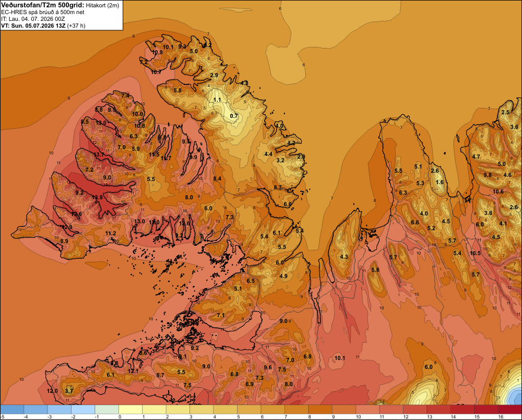
Task: Click the 'Veðurstofan/T2m 500grid' title text
Action: (x=43, y=5)
